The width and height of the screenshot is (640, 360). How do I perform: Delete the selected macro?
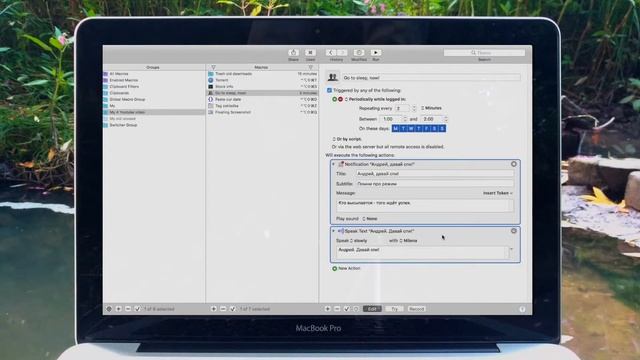[x=223, y=309]
